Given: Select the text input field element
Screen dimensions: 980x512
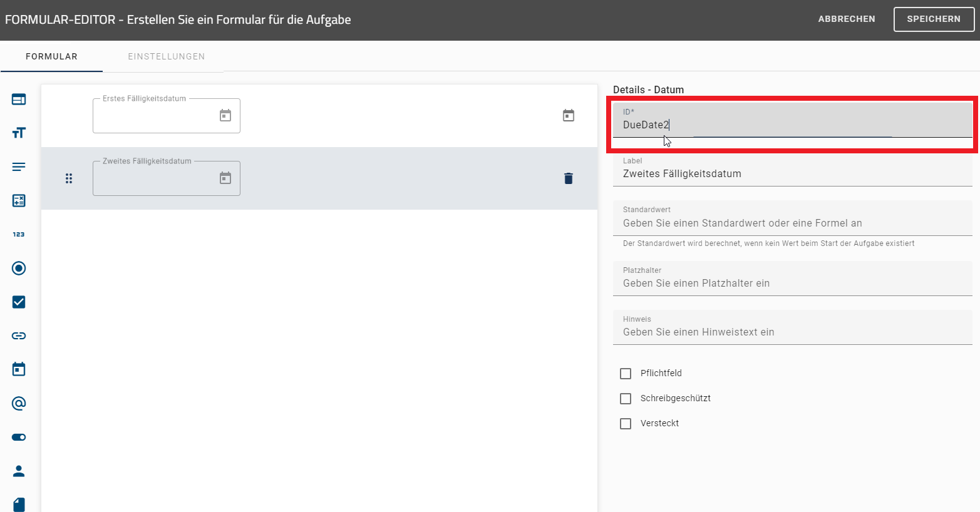Looking at the screenshot, I should 18,133.
